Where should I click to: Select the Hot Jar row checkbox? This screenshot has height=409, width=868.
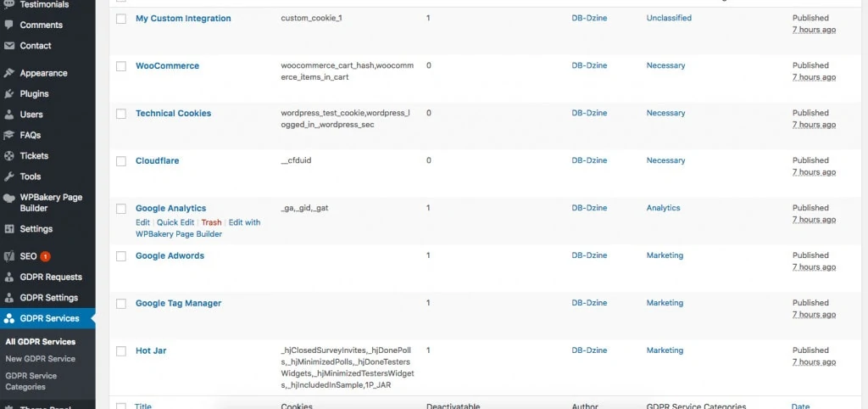pos(121,351)
